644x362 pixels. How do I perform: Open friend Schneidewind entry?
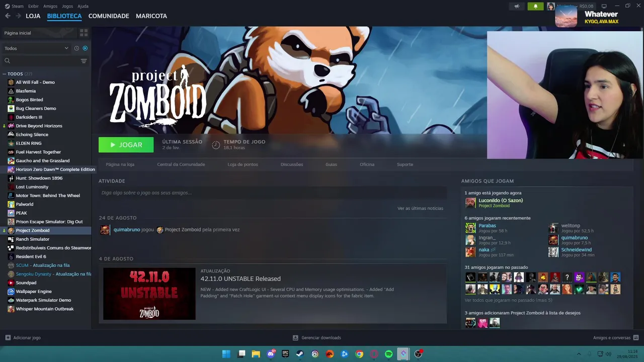pos(576,250)
